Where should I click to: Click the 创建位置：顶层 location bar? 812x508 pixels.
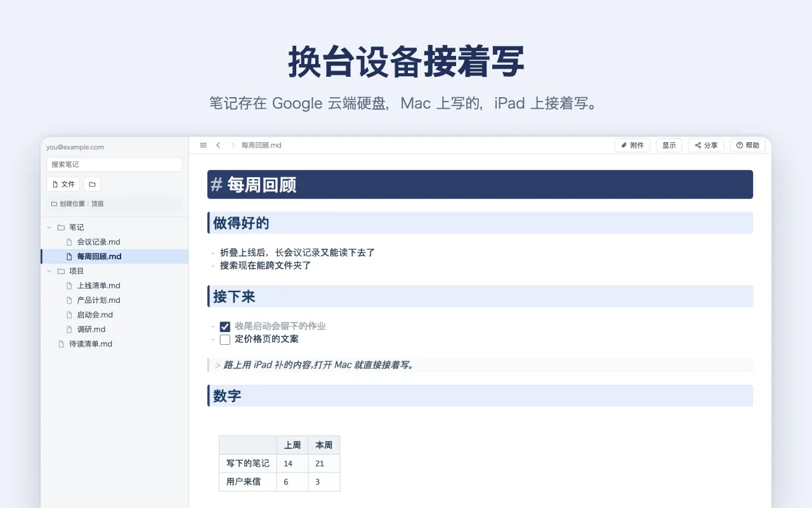point(114,204)
